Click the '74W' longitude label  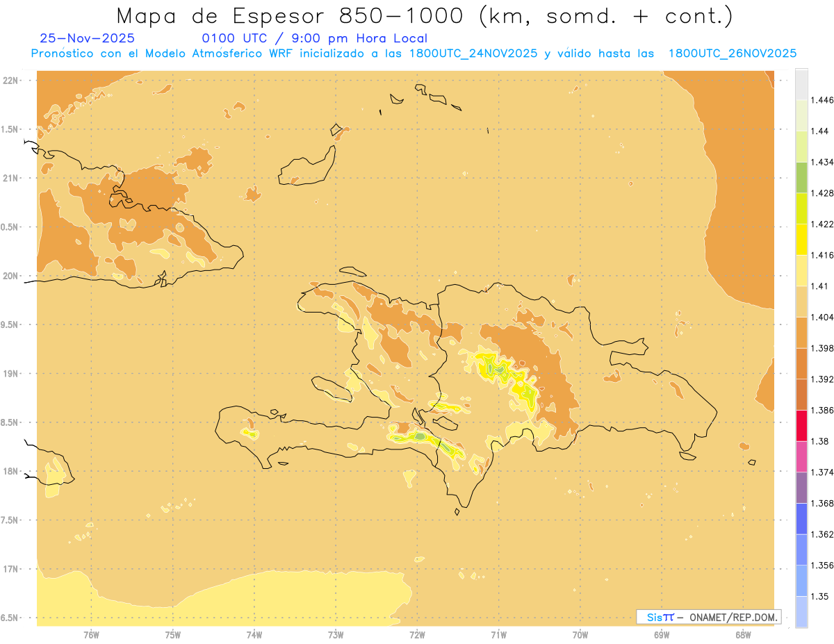[254, 635]
